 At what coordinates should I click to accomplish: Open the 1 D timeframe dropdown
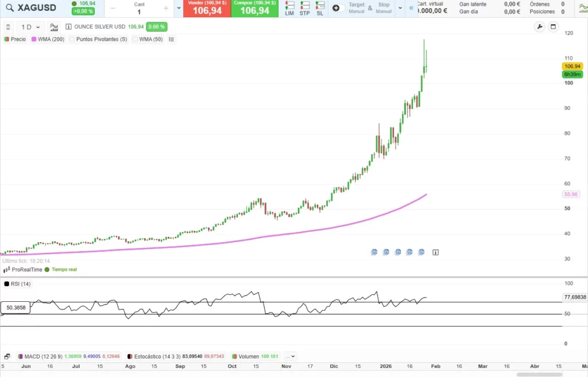click(30, 27)
